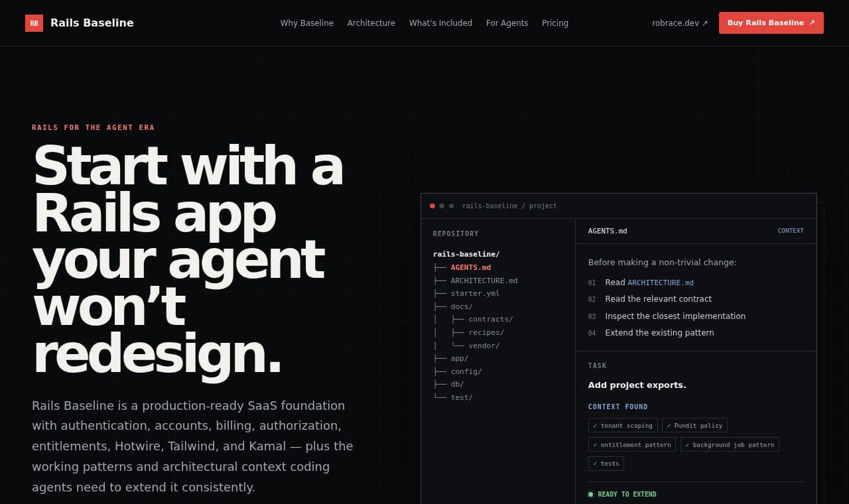The height and width of the screenshot is (504, 849).
Task: Click the 'tenant scoping' context tag
Action: [x=623, y=425]
